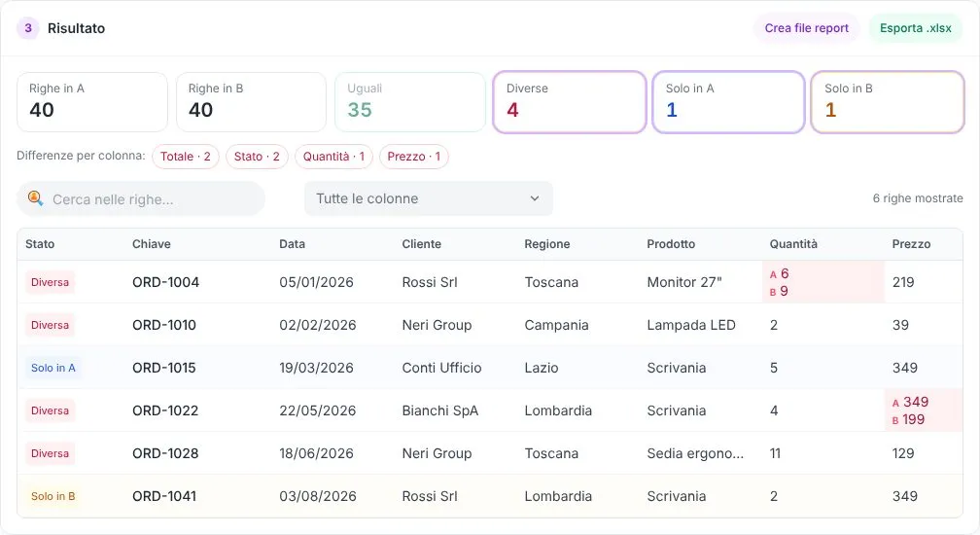980x535 pixels.
Task: Select the Righe in B card
Action: click(x=251, y=102)
